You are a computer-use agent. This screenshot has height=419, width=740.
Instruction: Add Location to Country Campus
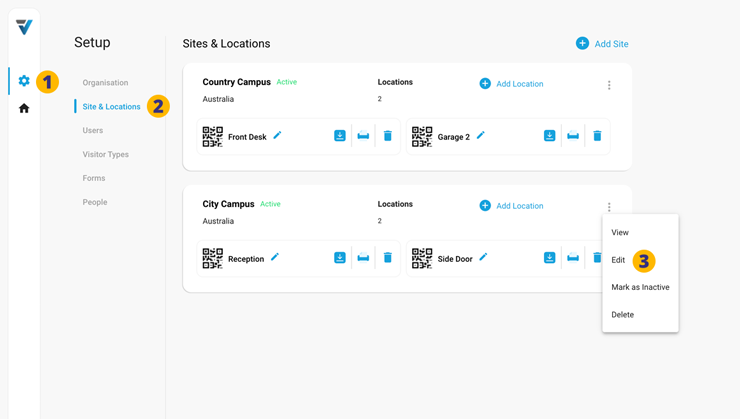[511, 84]
